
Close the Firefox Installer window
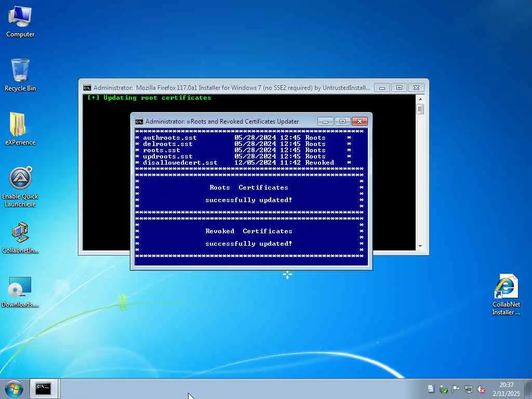click(416, 88)
